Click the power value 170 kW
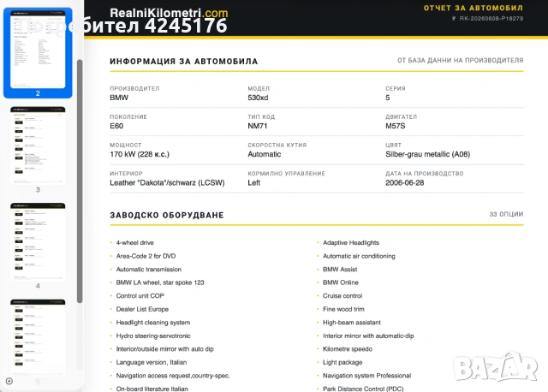The width and height of the screenshot is (548, 392). point(140,154)
